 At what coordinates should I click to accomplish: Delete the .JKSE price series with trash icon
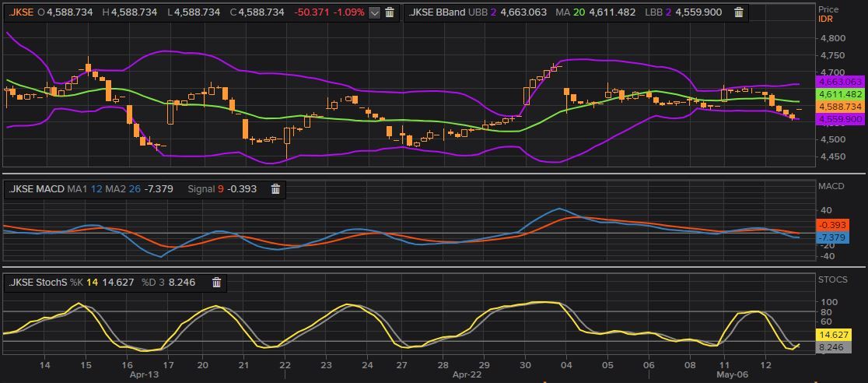(389, 12)
